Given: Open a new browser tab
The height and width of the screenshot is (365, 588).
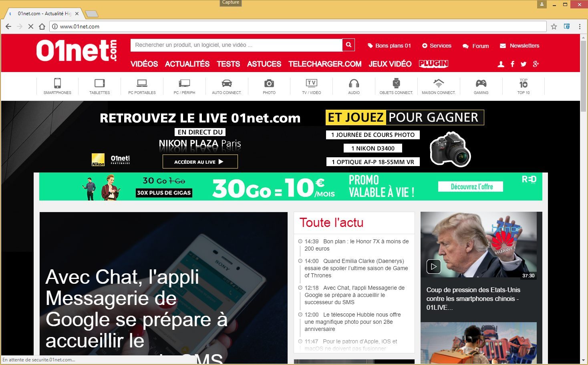Looking at the screenshot, I should 92,14.
